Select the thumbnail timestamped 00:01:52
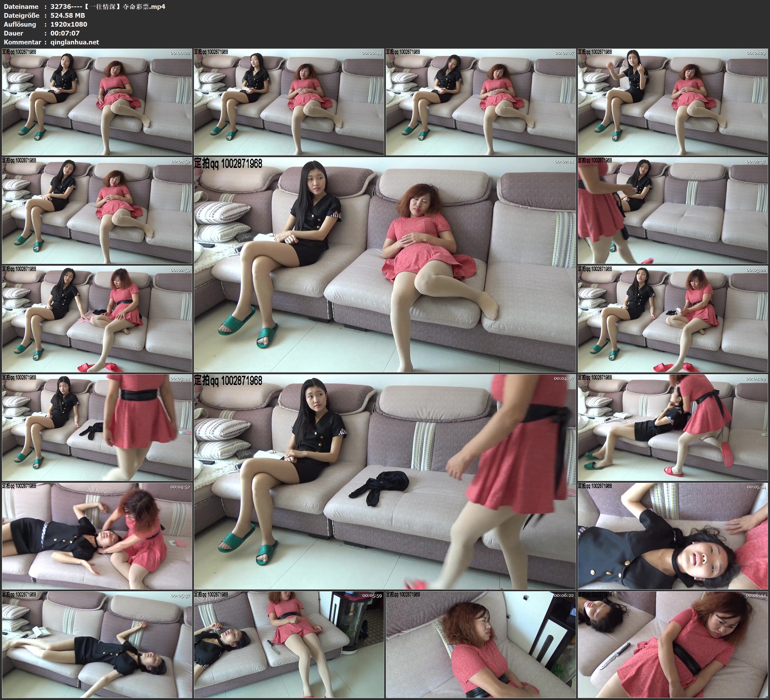Screen dimensions: 770x700 [x=97, y=210]
